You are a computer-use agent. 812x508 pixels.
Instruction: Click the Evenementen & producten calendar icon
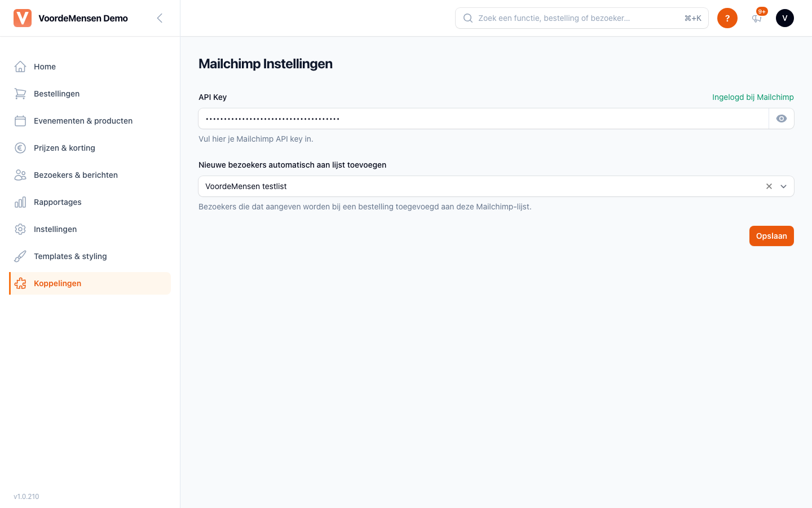[20, 121]
